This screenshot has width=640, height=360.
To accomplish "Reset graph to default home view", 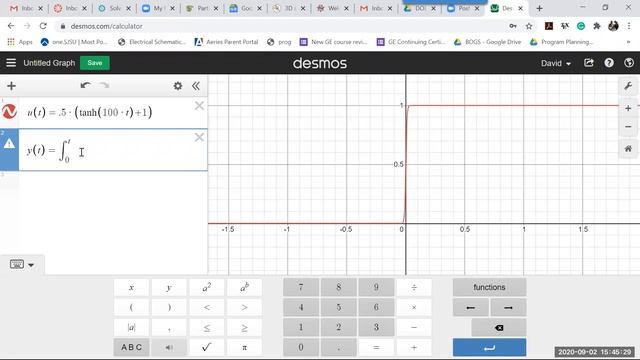I will coord(628,149).
